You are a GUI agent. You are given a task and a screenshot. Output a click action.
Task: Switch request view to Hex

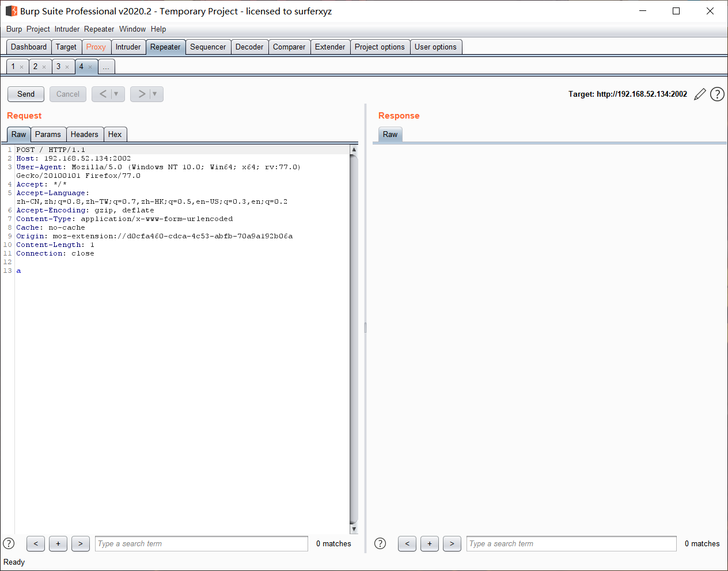(x=115, y=134)
